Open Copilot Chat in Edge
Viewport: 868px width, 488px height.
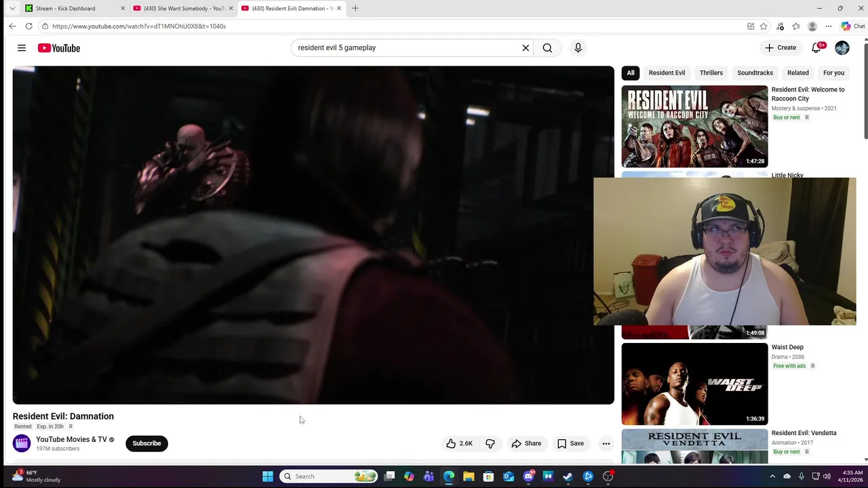(853, 26)
